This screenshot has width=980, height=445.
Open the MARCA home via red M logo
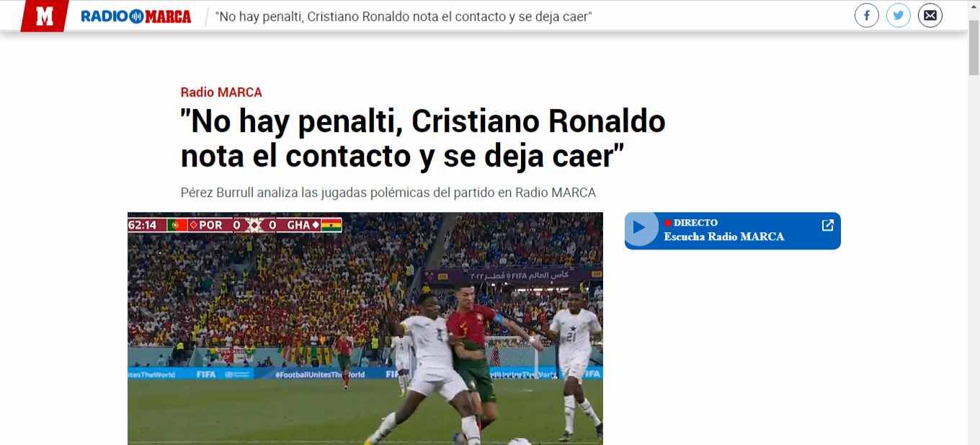point(44,16)
